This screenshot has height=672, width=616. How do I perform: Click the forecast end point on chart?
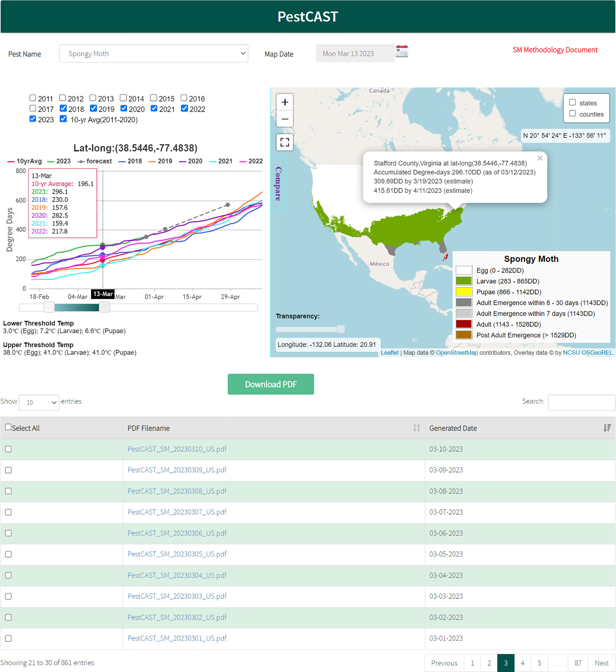pyautogui.click(x=227, y=205)
